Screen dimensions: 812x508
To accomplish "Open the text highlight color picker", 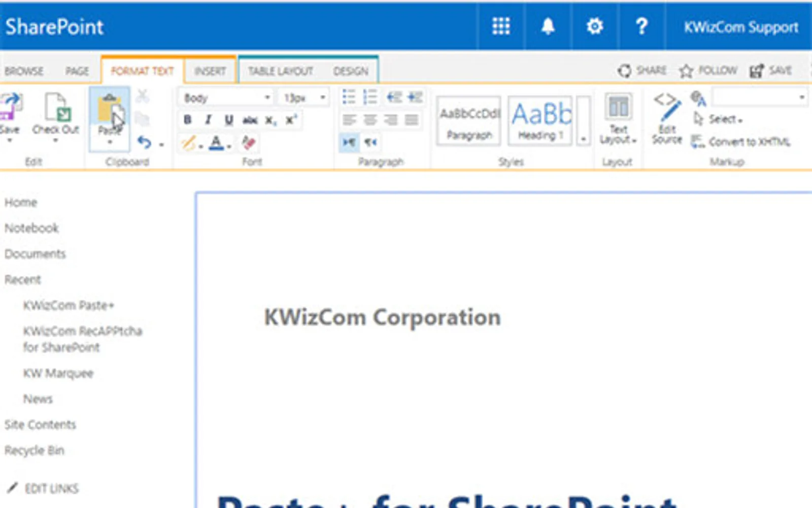I will [192, 143].
